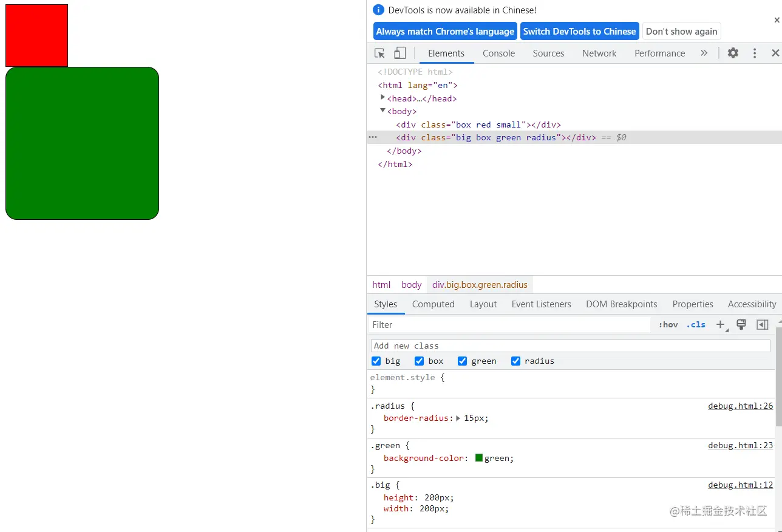
Task: Click the element.style rule text
Action: 402,377
